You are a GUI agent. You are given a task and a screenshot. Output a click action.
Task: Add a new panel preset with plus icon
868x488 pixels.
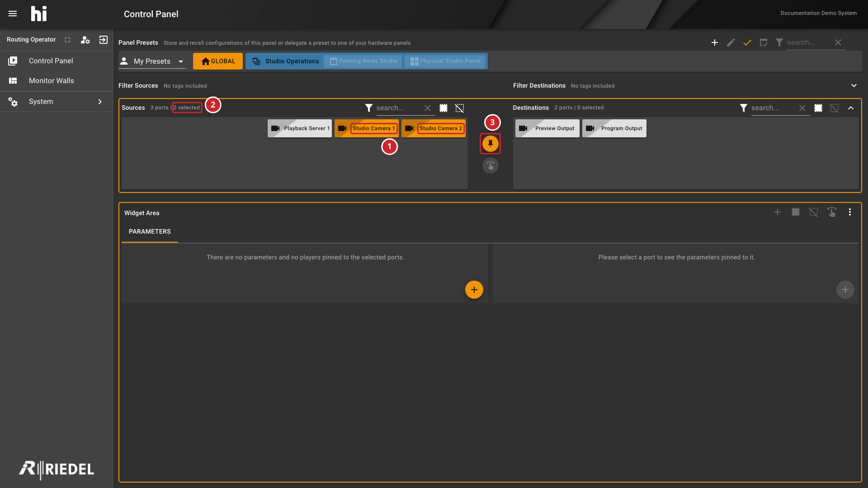tap(715, 42)
